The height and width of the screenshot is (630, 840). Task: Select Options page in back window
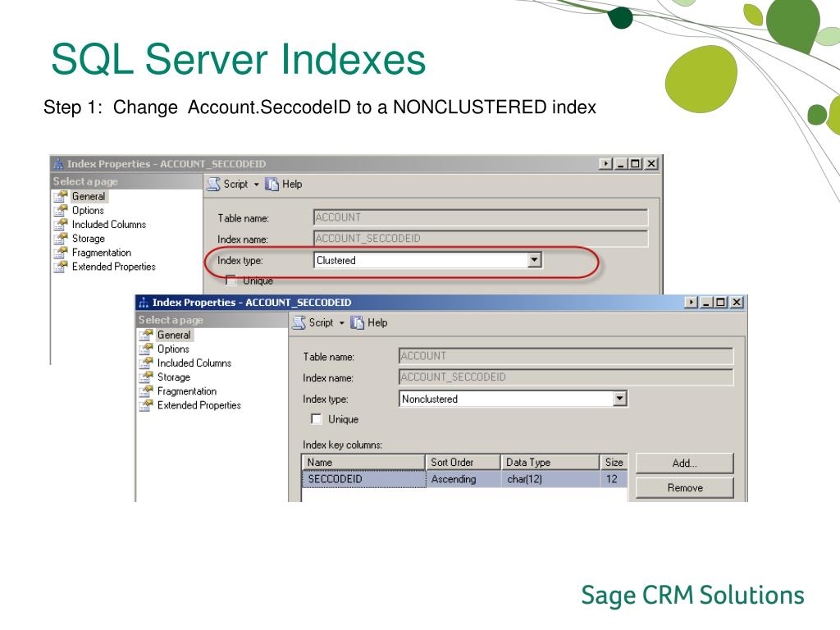pyautogui.click(x=88, y=210)
